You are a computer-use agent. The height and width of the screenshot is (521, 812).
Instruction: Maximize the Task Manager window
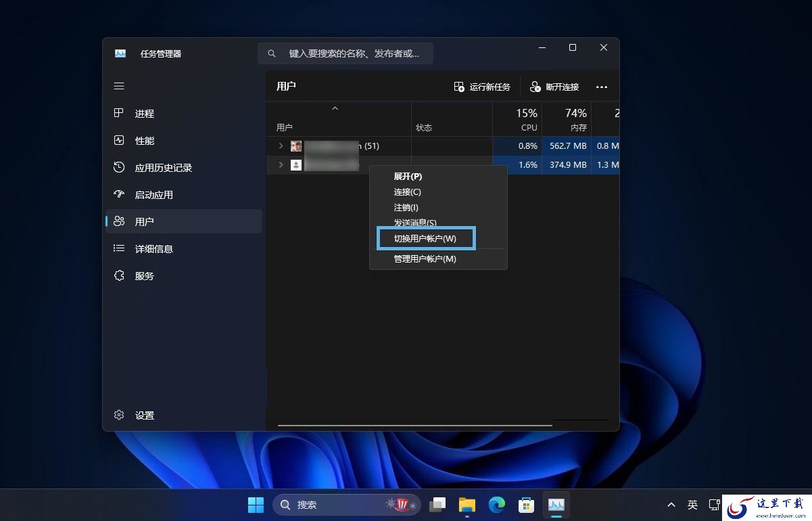(x=573, y=47)
